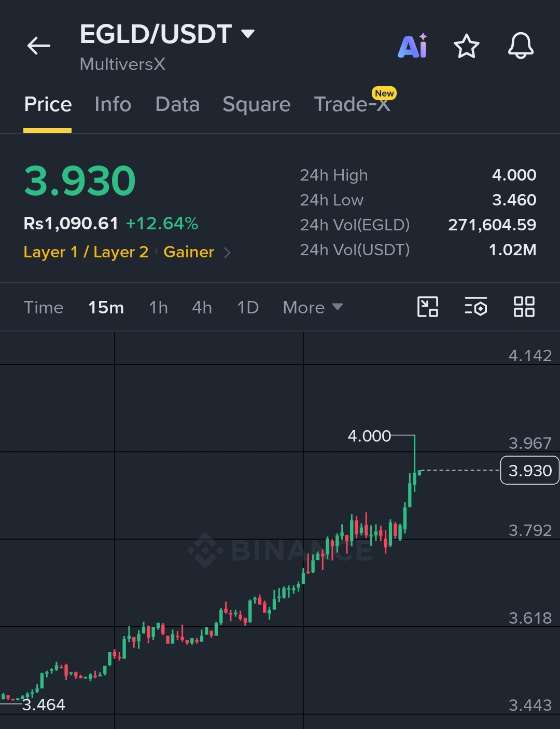
Task: Open Gainer category chevron arrow
Action: 227,253
